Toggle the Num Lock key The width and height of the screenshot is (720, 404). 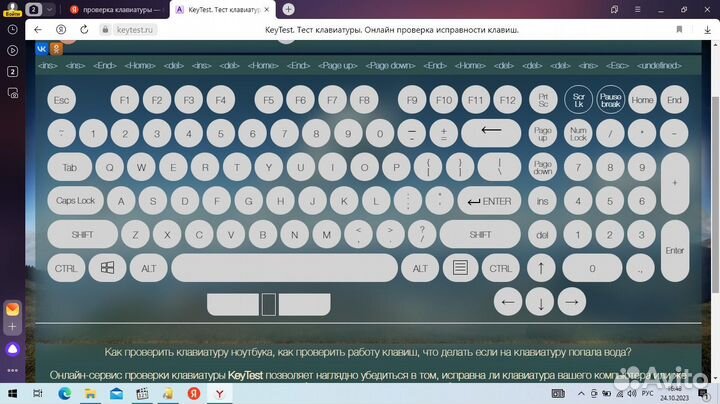578,134
